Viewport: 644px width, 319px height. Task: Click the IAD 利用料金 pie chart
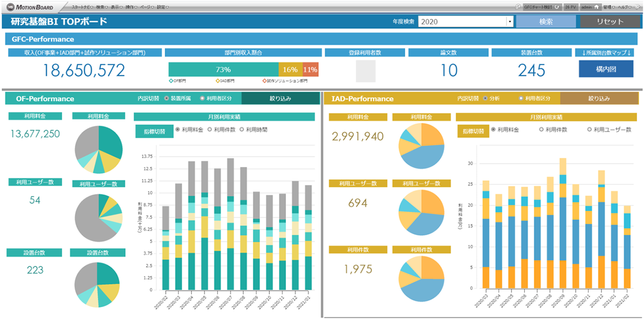pos(421,147)
